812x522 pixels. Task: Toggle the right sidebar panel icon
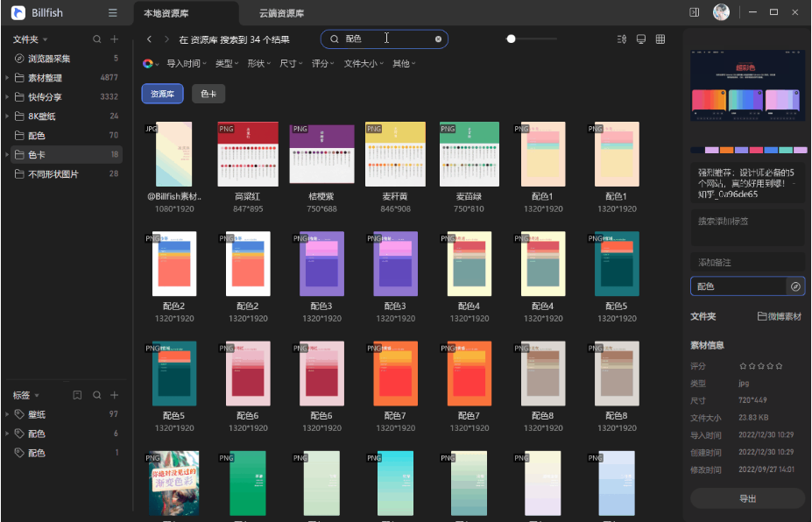(x=694, y=12)
